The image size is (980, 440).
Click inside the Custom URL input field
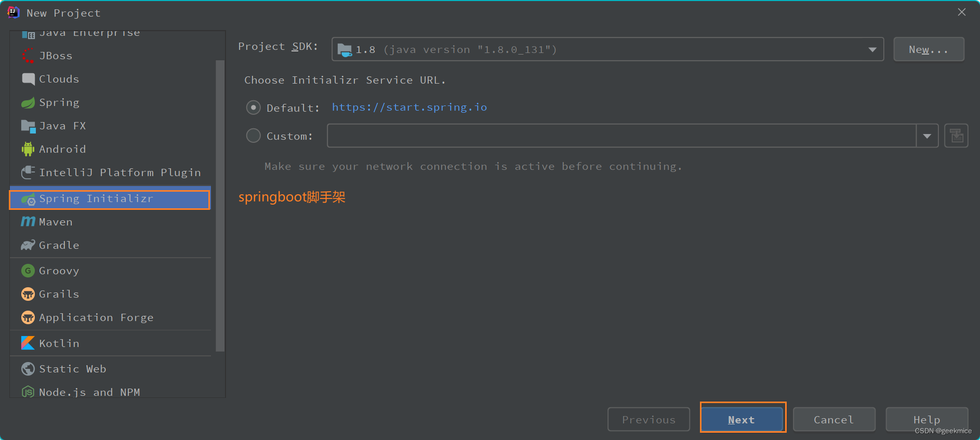(x=621, y=136)
